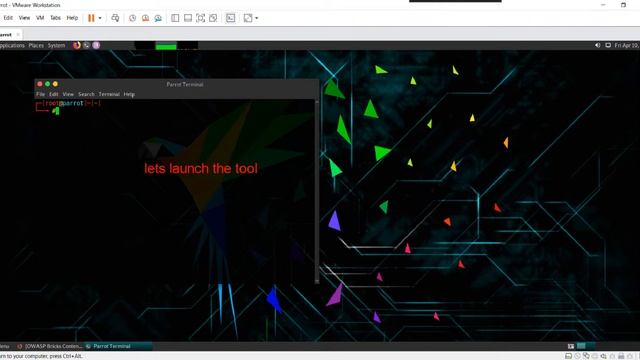Click the volume speaker icon in Parrot panel
The height and width of the screenshot is (360, 640).
pos(598,45)
